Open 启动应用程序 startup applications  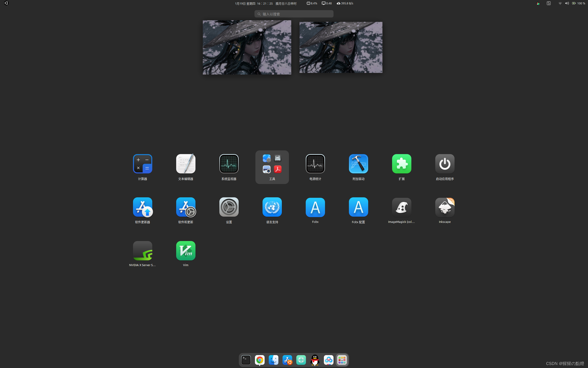pyautogui.click(x=445, y=167)
